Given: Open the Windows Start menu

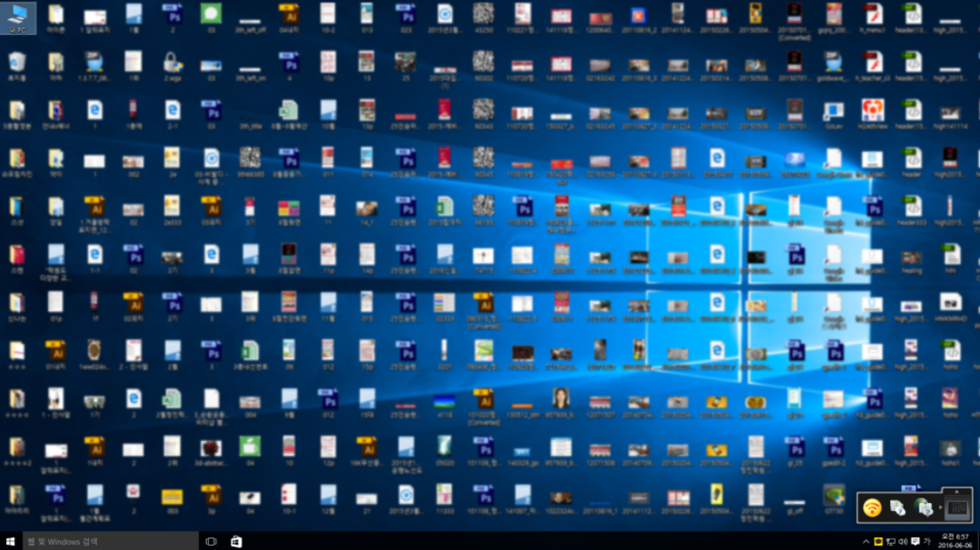Looking at the screenshot, I should (x=11, y=541).
